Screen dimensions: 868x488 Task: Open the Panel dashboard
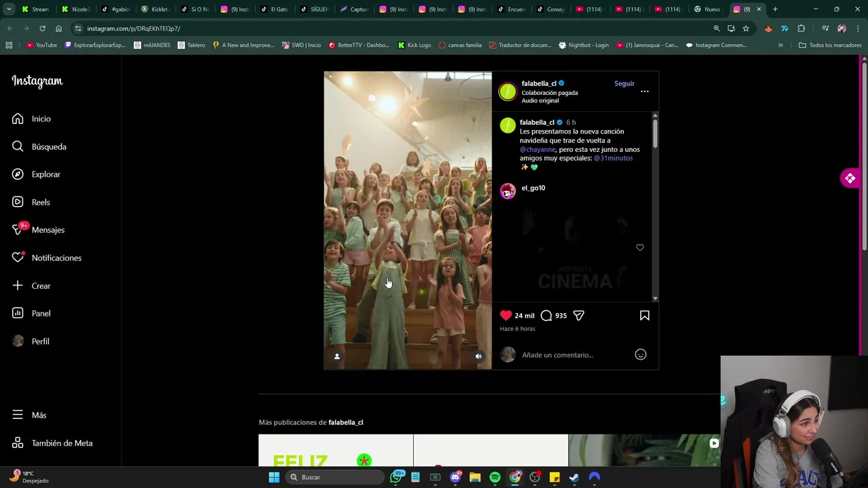pyautogui.click(x=31, y=313)
